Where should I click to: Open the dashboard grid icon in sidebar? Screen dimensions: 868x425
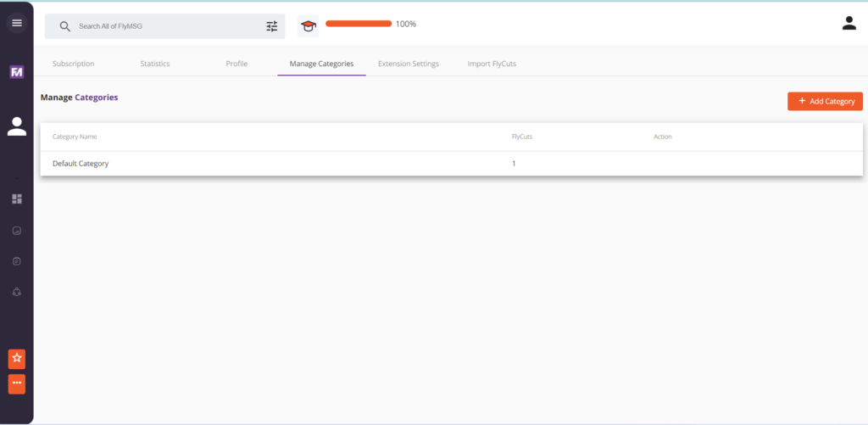pos(17,199)
